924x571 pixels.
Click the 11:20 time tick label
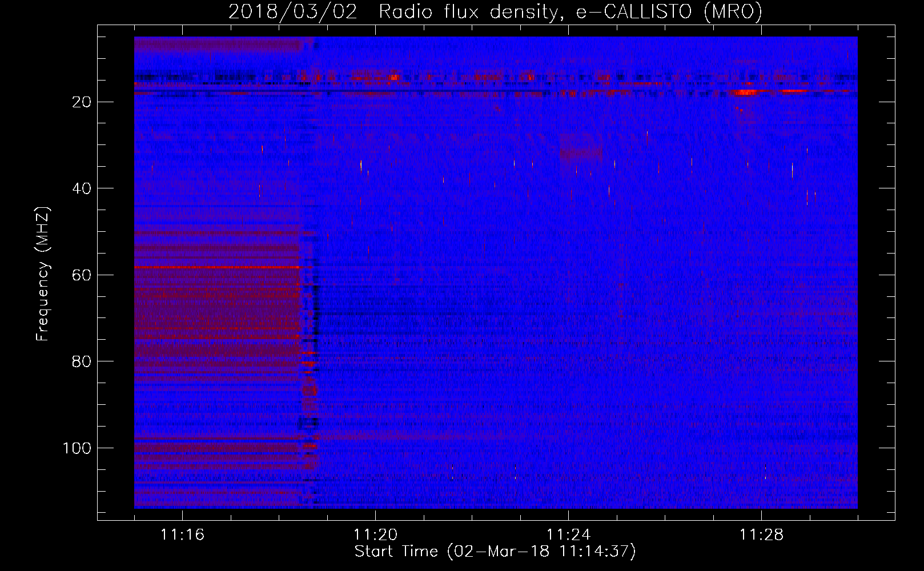coord(375,535)
